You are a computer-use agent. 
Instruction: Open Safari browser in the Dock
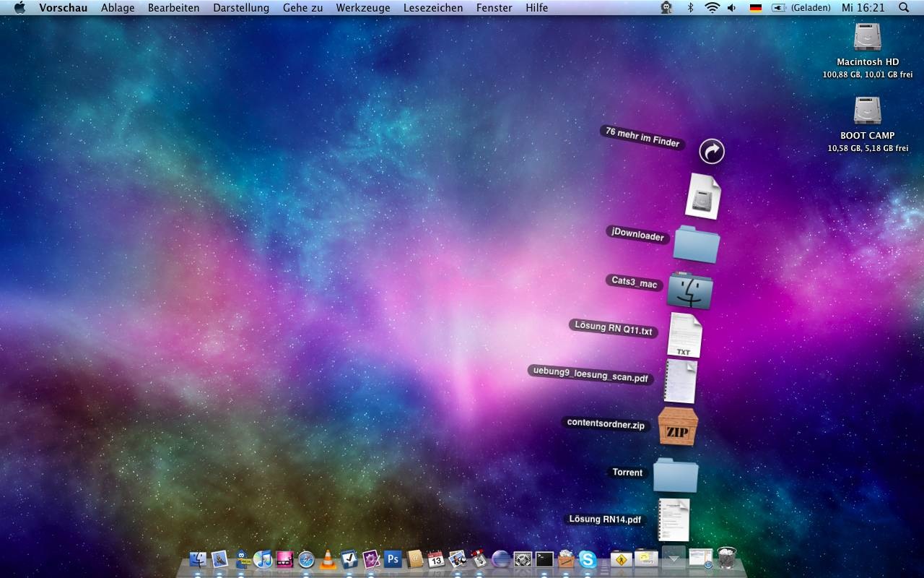click(x=306, y=558)
